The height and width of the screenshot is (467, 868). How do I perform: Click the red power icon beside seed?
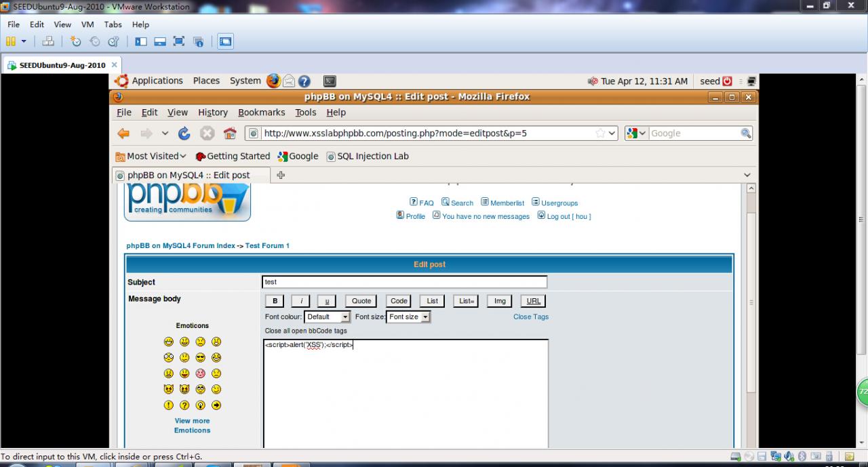[728, 81]
